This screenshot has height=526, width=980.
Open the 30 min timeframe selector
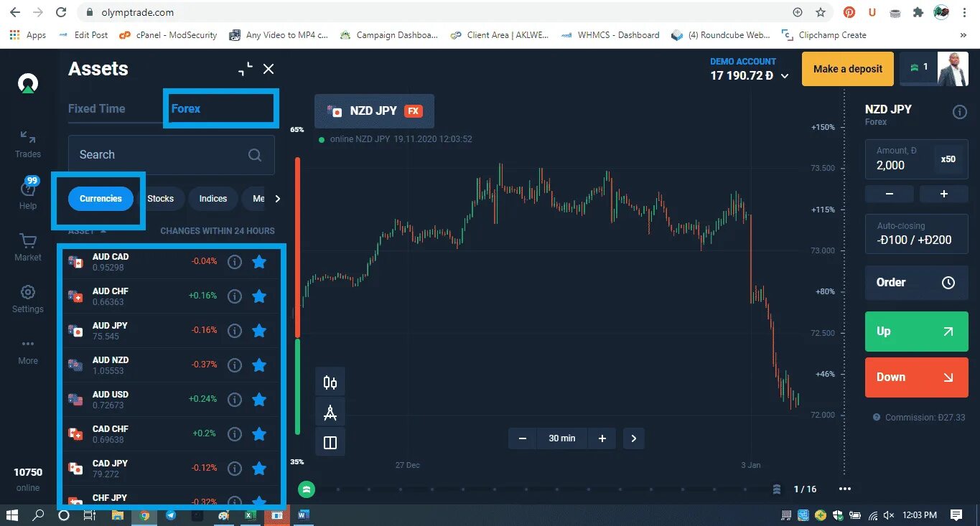(x=562, y=438)
